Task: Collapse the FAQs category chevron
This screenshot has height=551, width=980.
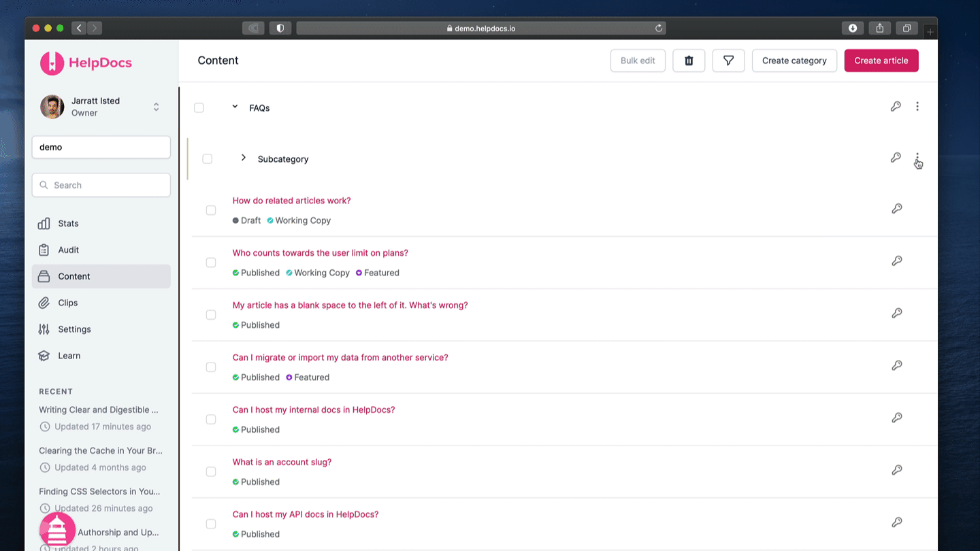Action: [235, 107]
